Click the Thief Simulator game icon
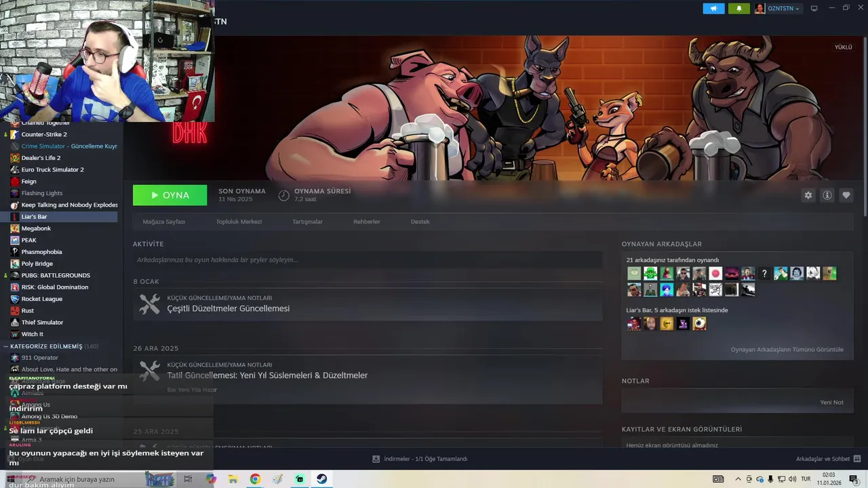The width and height of the screenshot is (868, 488). pyautogui.click(x=14, y=323)
